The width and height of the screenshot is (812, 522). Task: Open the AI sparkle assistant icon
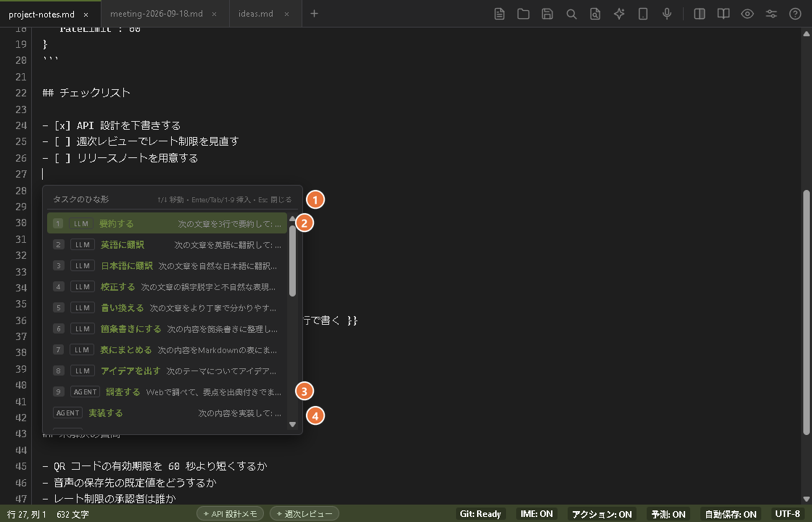pyautogui.click(x=619, y=14)
